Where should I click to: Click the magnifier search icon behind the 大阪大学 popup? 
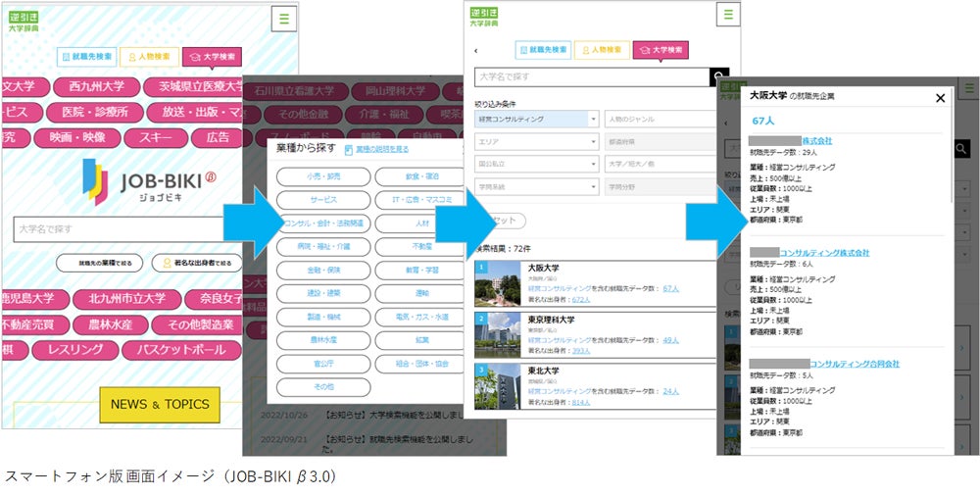tap(962, 149)
